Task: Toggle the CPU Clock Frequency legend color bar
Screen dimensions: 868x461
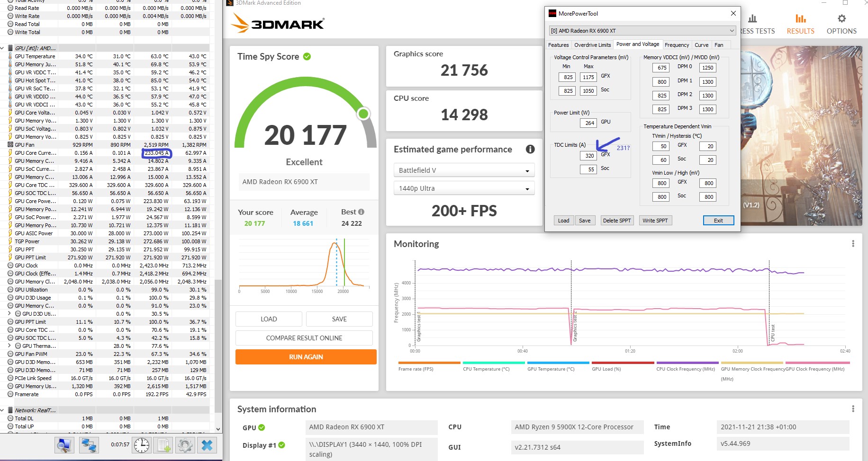Action: (x=687, y=363)
